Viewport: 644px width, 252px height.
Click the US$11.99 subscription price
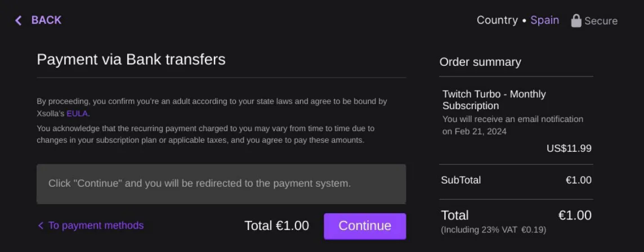click(x=569, y=148)
